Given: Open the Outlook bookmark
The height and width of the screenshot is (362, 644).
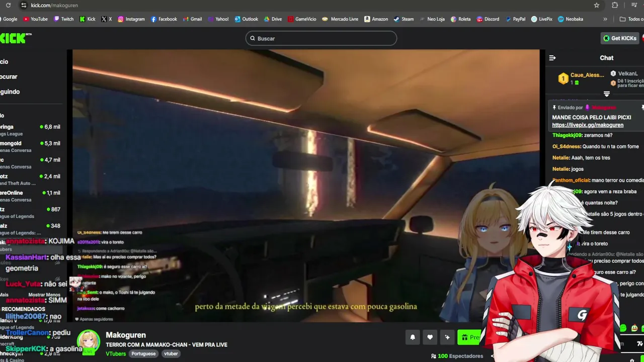Looking at the screenshot, I should [246, 19].
